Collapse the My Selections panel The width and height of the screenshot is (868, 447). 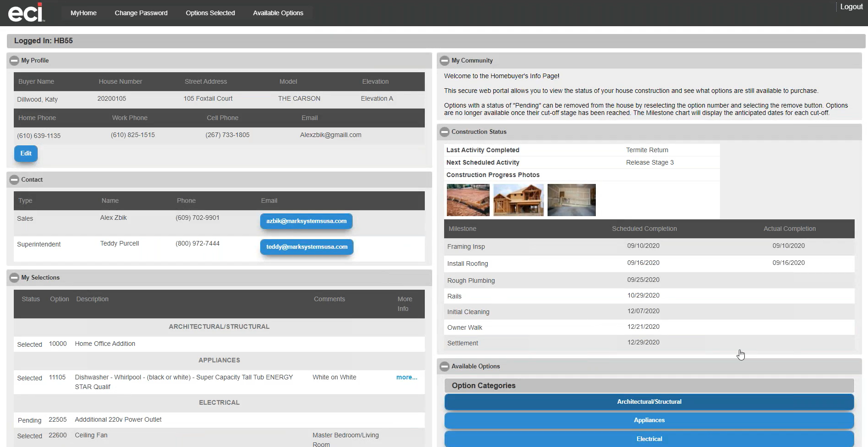(x=14, y=277)
